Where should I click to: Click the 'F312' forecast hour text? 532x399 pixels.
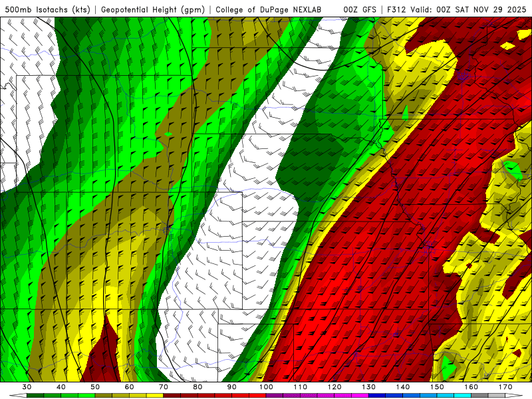396,9
